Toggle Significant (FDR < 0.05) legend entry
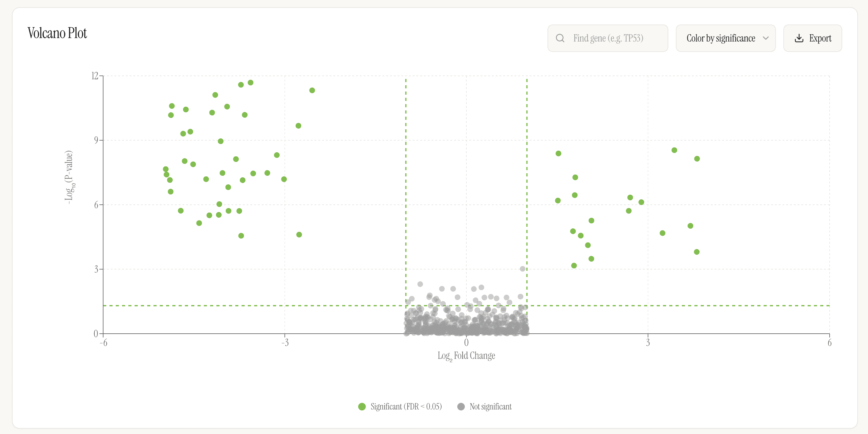The height and width of the screenshot is (434, 868). click(x=406, y=406)
